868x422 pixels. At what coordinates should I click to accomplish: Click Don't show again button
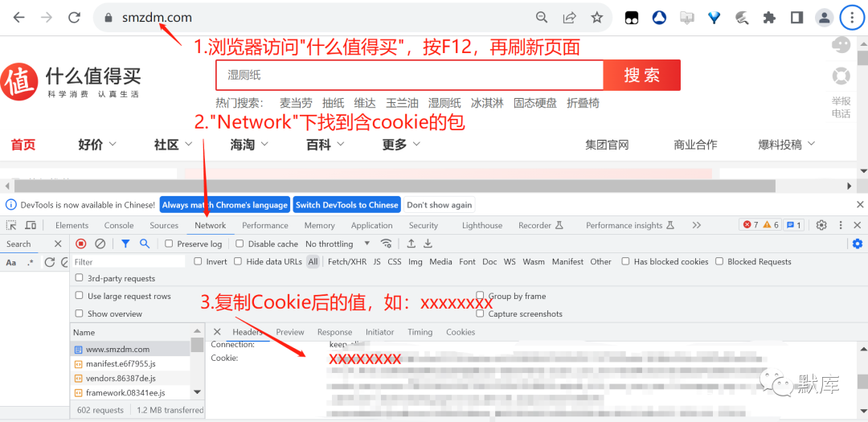tap(440, 205)
